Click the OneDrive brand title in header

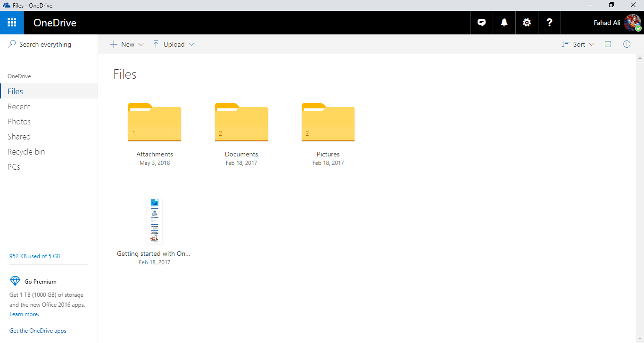[55, 23]
